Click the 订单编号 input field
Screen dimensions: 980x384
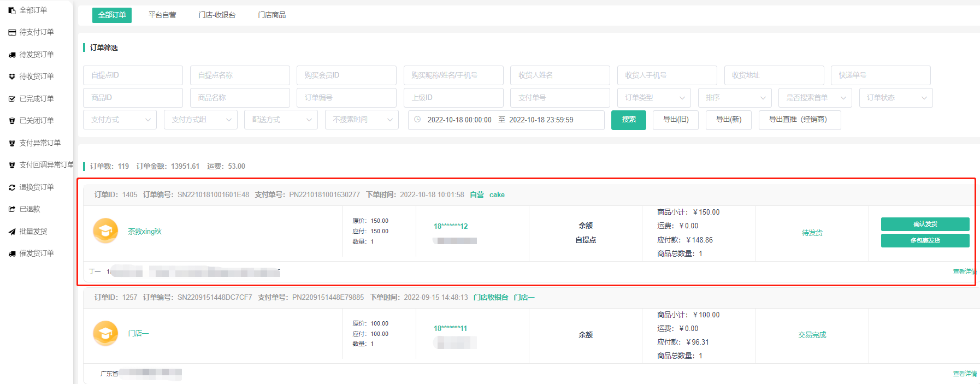pyautogui.click(x=346, y=98)
